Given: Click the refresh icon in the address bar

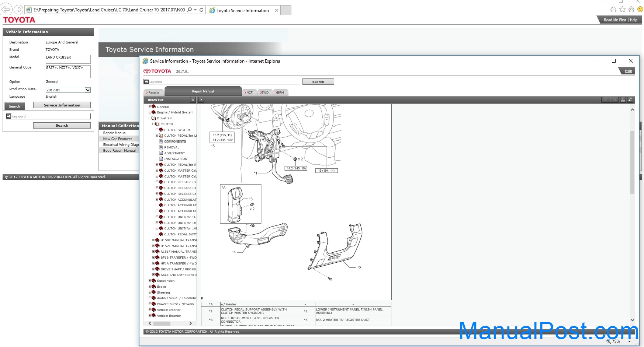Looking at the screenshot, I should (x=201, y=10).
